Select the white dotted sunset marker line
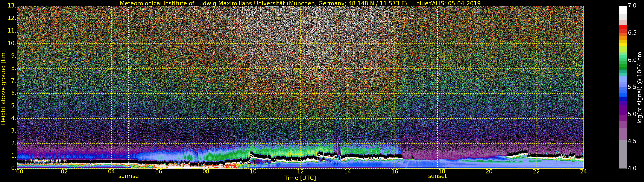The height and width of the screenshot is (182, 644). pos(437,87)
